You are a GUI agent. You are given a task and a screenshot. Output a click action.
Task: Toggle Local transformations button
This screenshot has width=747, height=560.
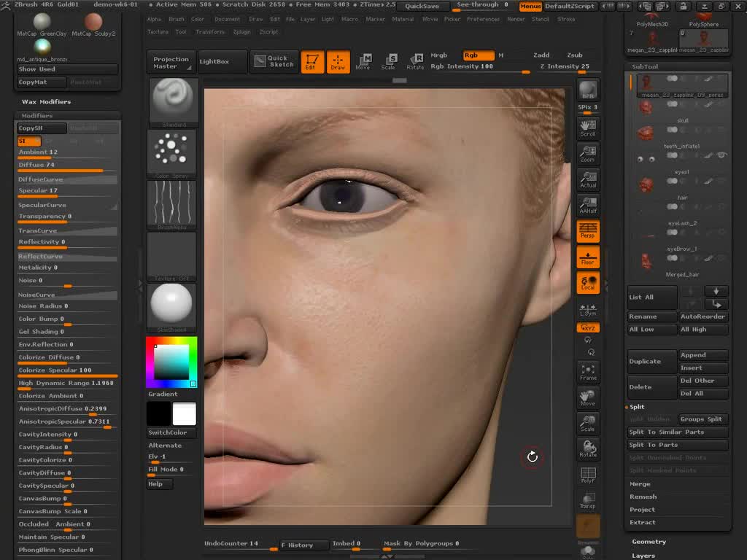click(588, 282)
